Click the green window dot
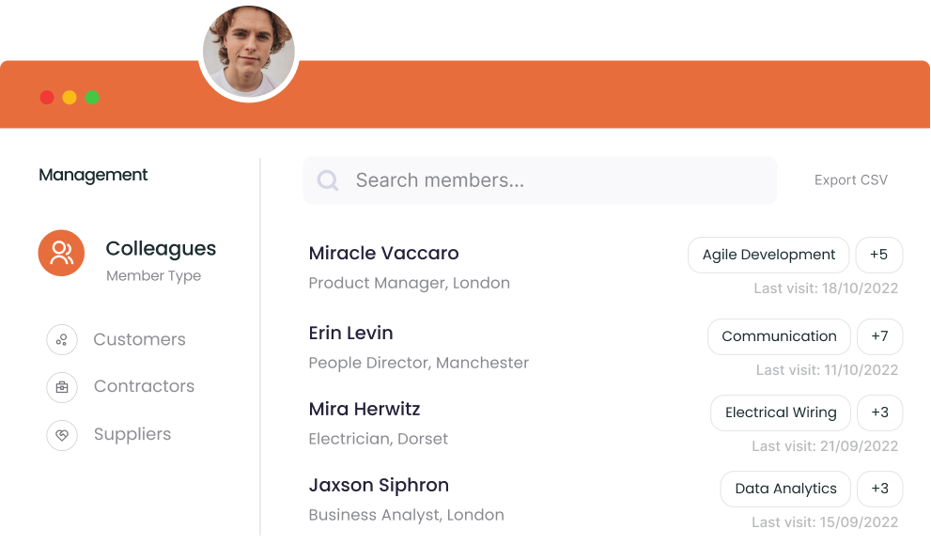This screenshot has width=931, height=560. (92, 98)
